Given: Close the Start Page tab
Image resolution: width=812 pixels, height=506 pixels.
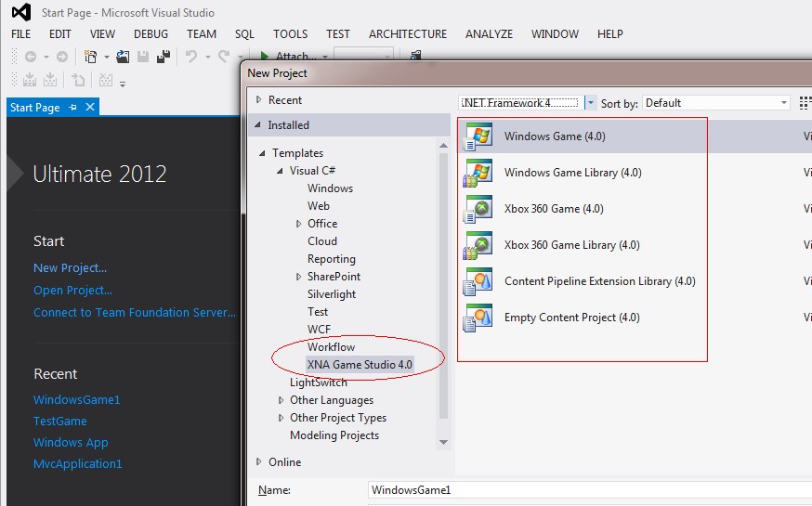Looking at the screenshot, I should pos(90,107).
